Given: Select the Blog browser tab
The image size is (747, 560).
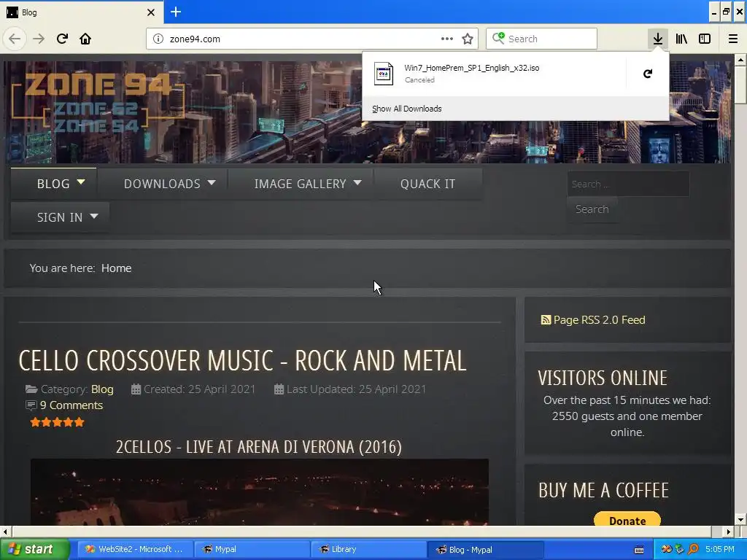Looking at the screenshot, I should (82, 12).
